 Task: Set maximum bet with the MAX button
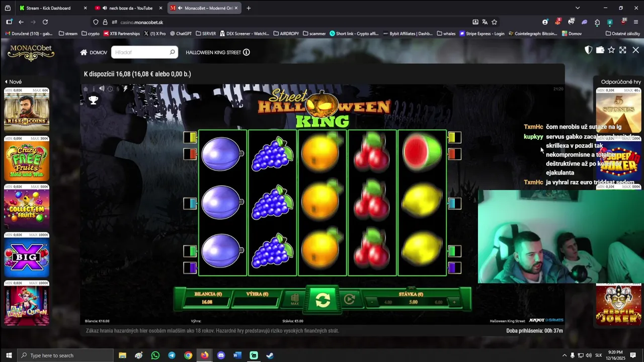(295, 300)
